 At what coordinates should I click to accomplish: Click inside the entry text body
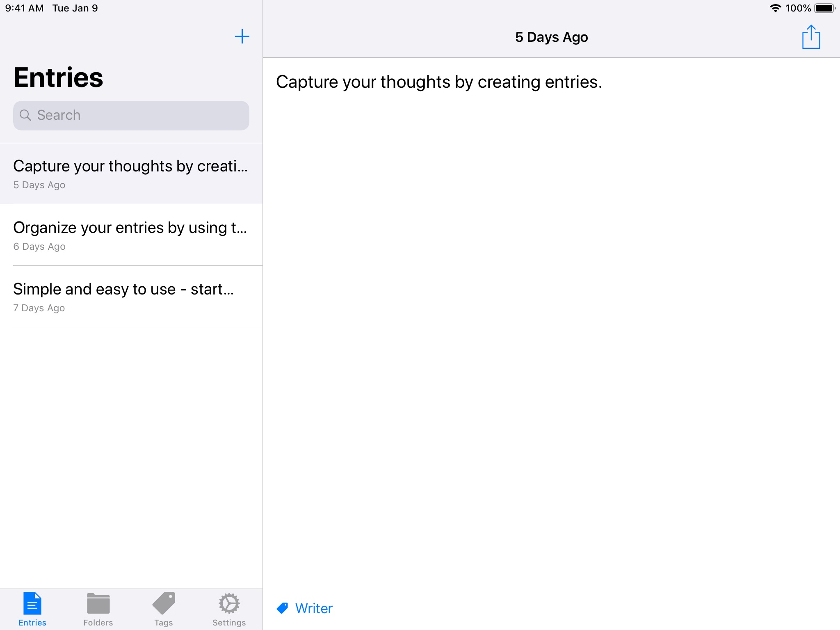551,287
